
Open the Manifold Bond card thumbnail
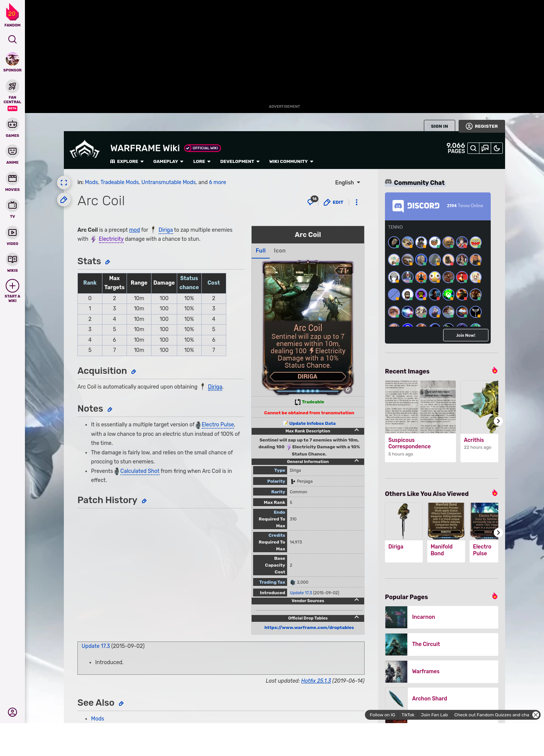pos(446,521)
